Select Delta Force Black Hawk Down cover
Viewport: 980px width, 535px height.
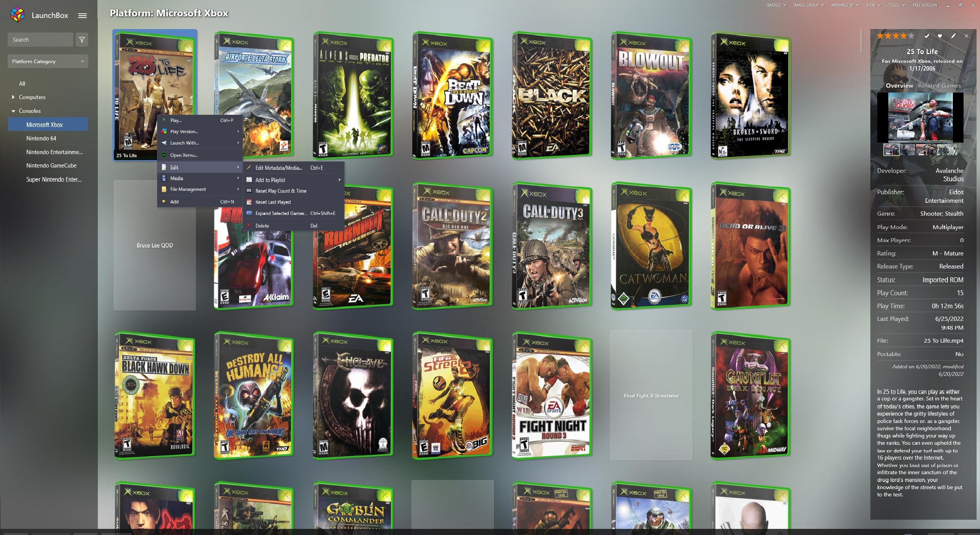pyautogui.click(x=155, y=396)
